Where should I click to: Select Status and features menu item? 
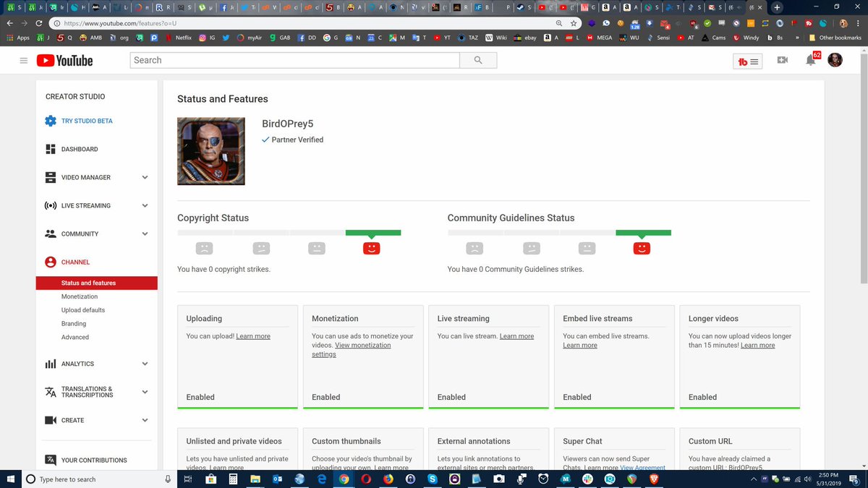97,283
